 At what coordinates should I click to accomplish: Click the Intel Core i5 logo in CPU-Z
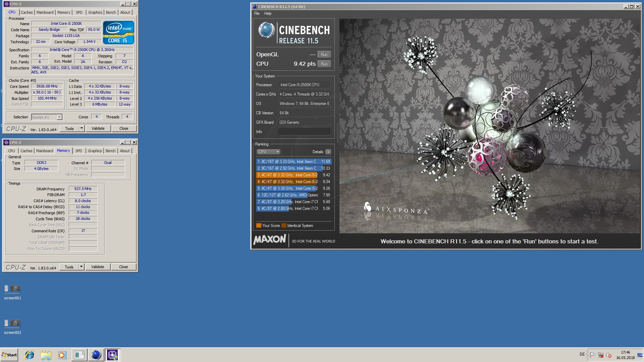point(118,33)
